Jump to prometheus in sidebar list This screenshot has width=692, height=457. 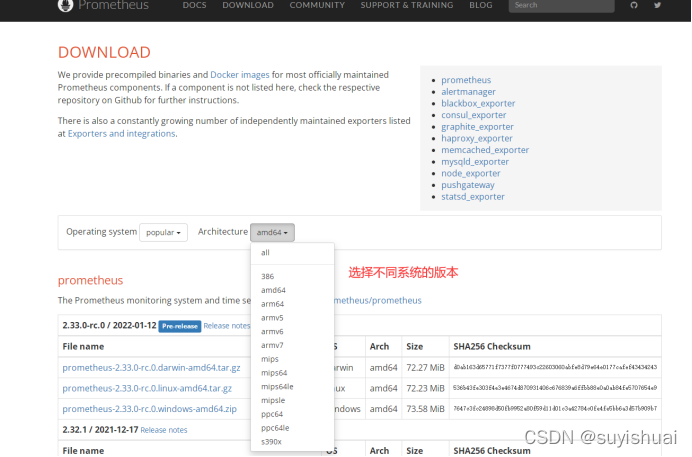tap(466, 80)
